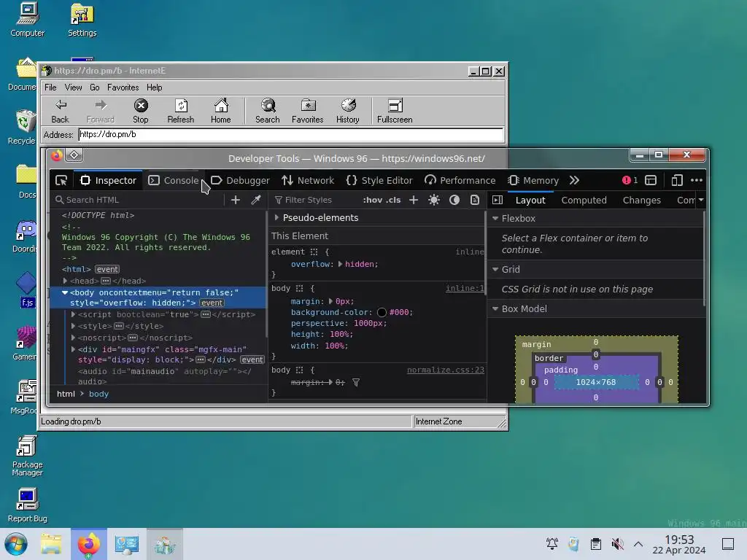Open the Memory tab
Image resolution: width=747 pixels, height=560 pixels.
[533, 181]
